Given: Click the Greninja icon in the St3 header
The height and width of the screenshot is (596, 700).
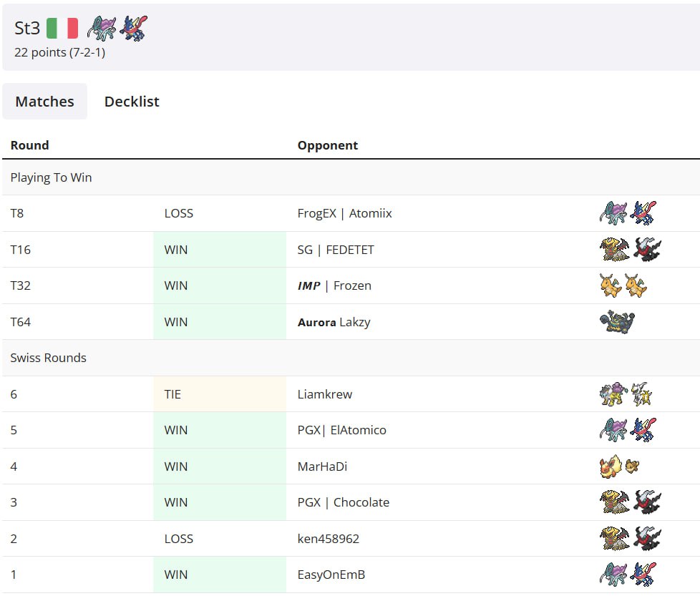Looking at the screenshot, I should pos(133,28).
